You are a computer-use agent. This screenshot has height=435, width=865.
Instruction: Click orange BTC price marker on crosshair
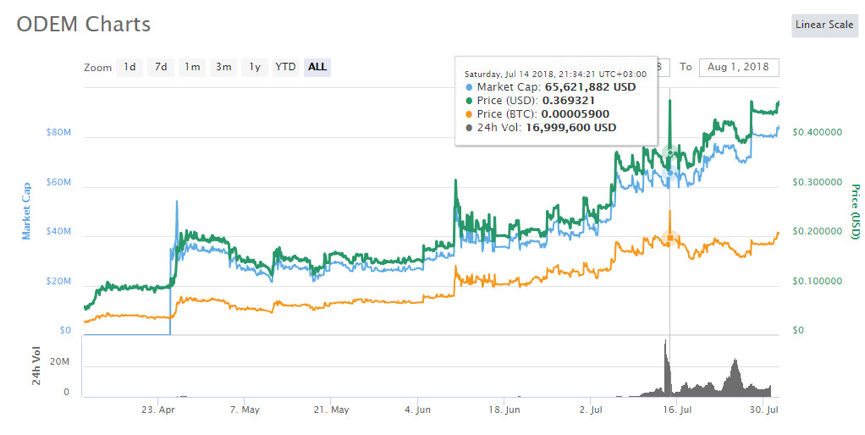[670, 238]
